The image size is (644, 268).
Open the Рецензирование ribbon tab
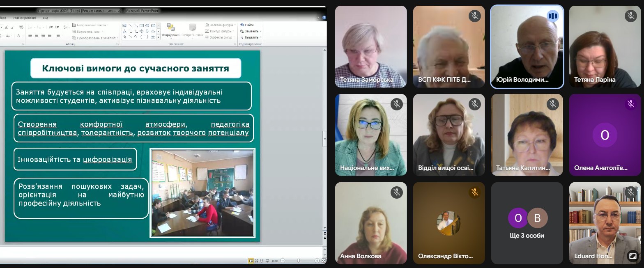click(25, 18)
